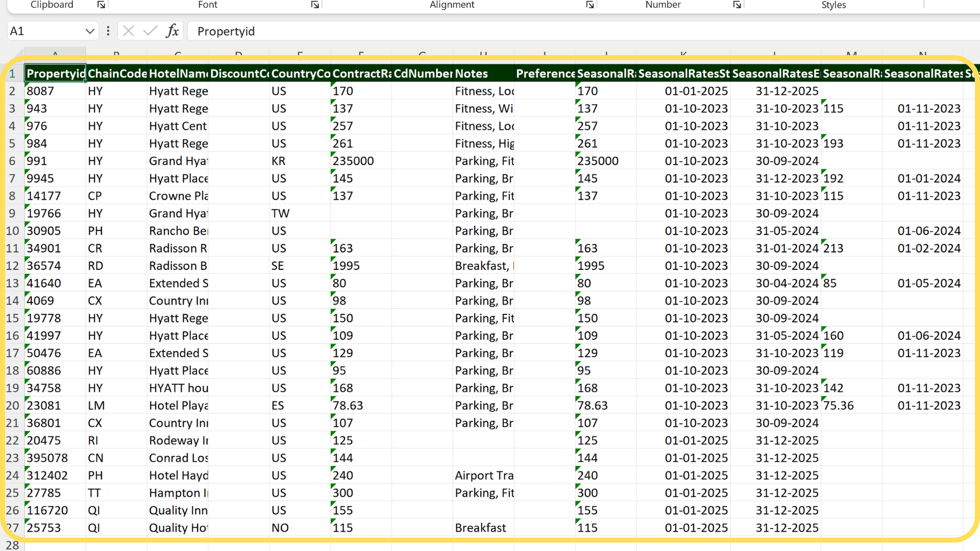Select the row 6 header

12,161
